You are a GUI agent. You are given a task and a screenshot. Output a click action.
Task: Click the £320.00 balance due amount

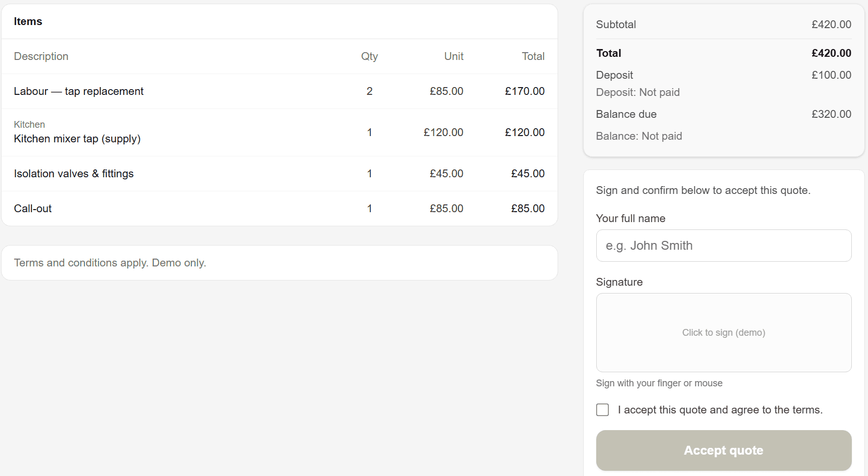831,114
